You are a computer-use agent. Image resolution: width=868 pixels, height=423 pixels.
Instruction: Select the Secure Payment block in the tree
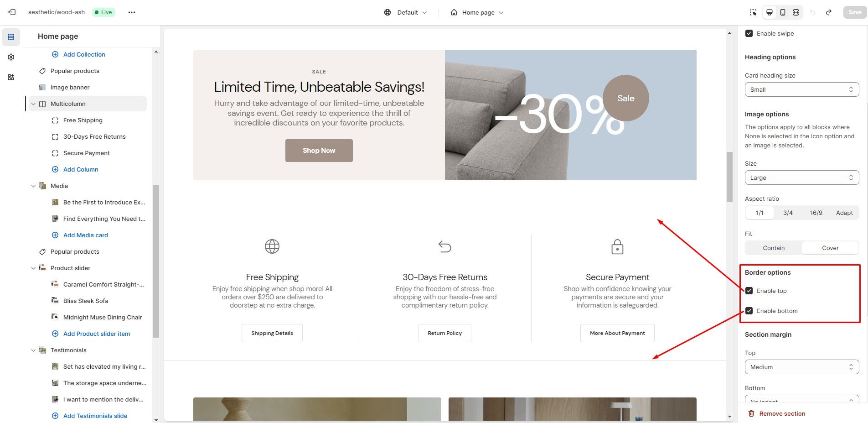pos(87,153)
